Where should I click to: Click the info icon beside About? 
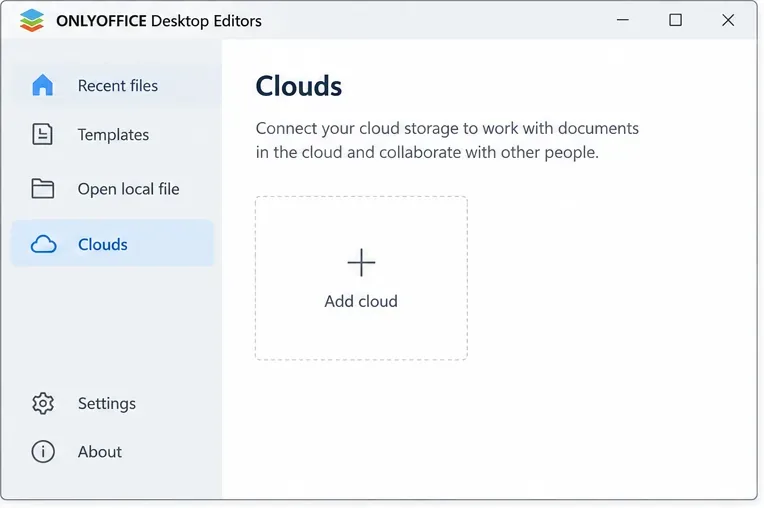click(43, 452)
